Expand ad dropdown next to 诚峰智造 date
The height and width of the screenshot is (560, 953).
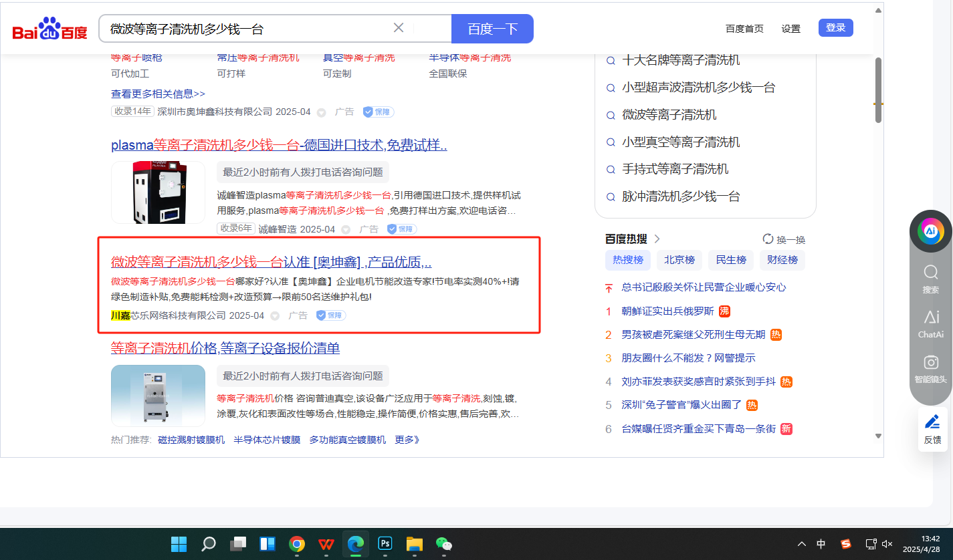pyautogui.click(x=346, y=230)
